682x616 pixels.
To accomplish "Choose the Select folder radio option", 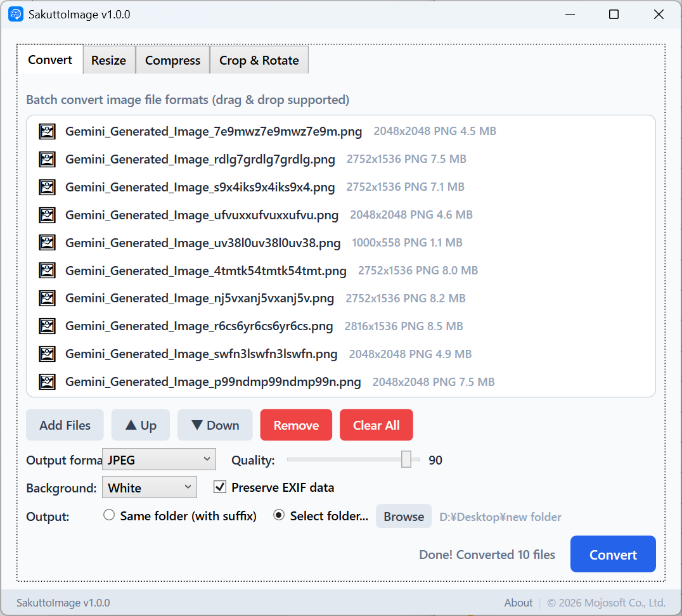I will [278, 515].
